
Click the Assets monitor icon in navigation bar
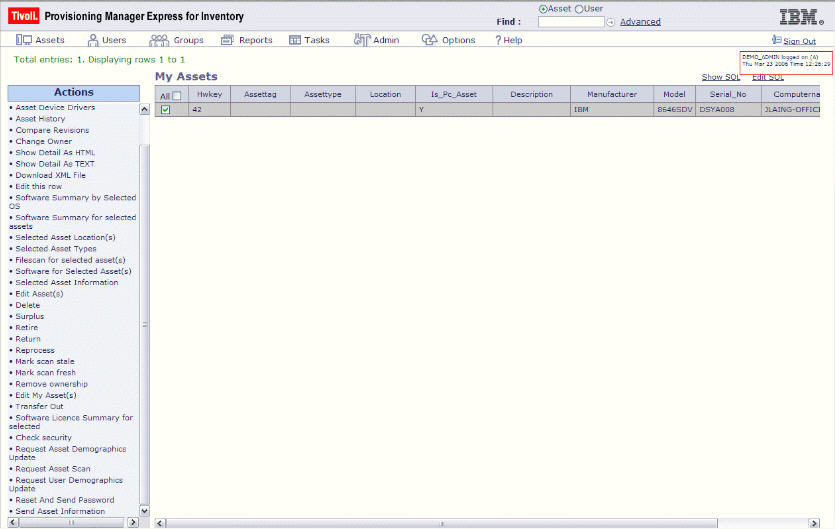pyautogui.click(x=23, y=40)
